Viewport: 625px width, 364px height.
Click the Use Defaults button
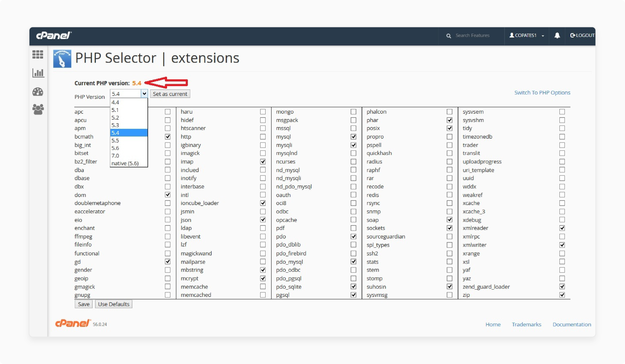tap(114, 304)
